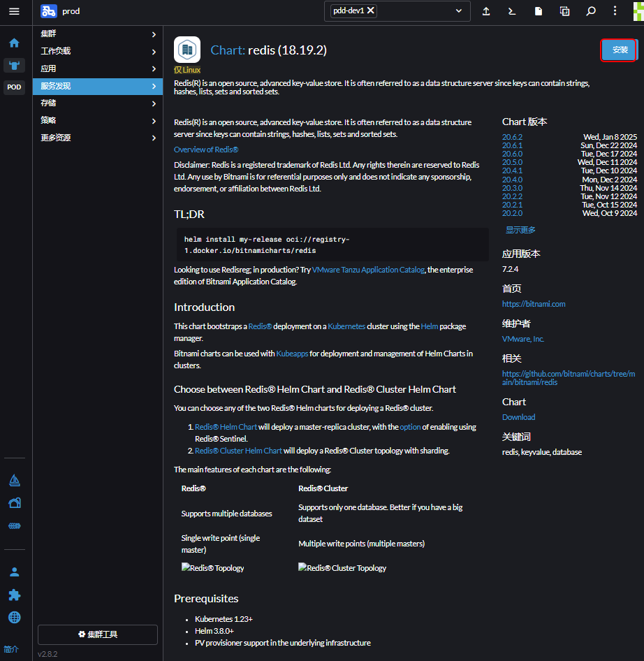
Task: Open the cluster management house icon
Action: pos(15,503)
